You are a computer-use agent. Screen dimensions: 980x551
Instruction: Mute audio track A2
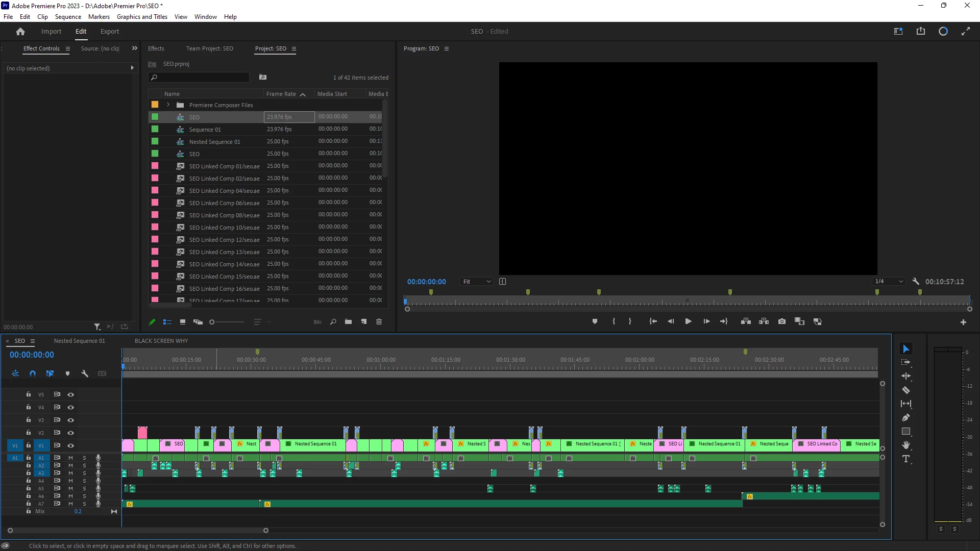pyautogui.click(x=71, y=465)
